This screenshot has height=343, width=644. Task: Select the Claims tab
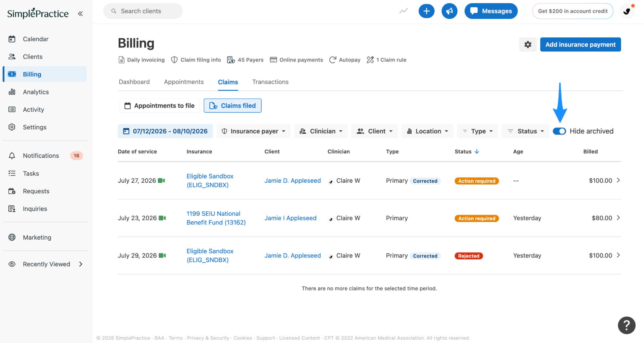coord(228,82)
